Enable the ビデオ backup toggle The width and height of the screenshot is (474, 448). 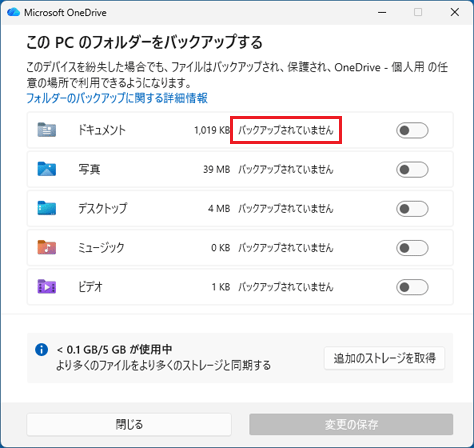click(x=412, y=287)
